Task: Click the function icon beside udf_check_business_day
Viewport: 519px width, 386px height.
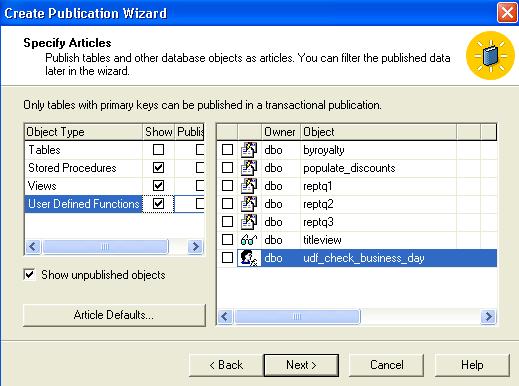Action: pos(249,258)
